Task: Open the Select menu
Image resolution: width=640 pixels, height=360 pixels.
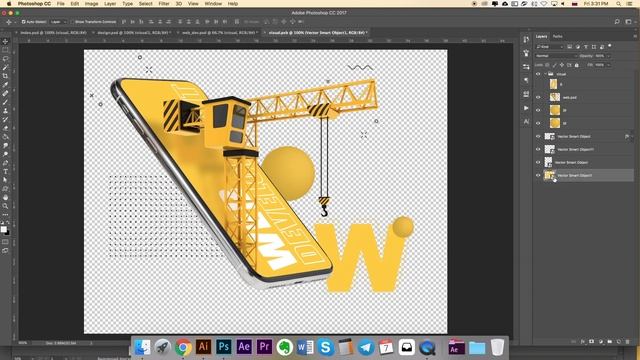Action: [145, 4]
